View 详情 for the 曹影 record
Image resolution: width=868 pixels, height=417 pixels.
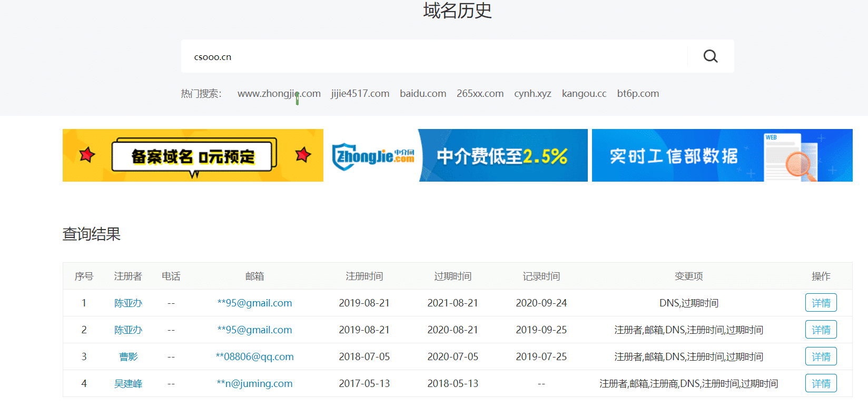[821, 357]
